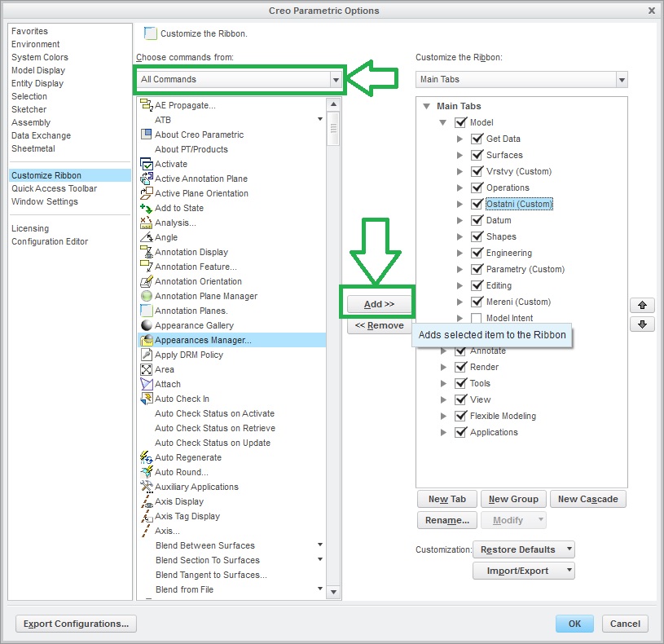Viewport: 664px width, 644px height.
Task: Toggle the Vrstvy (Custom) checkbox
Action: click(477, 171)
